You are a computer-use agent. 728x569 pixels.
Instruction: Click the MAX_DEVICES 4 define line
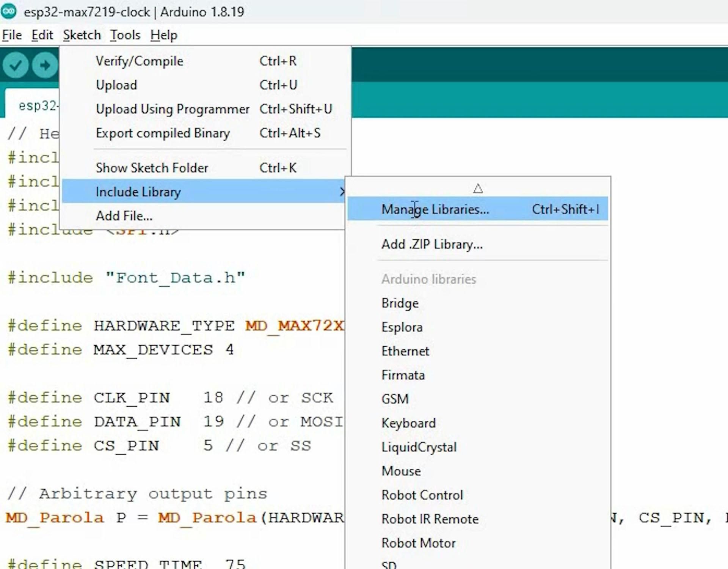(121, 350)
